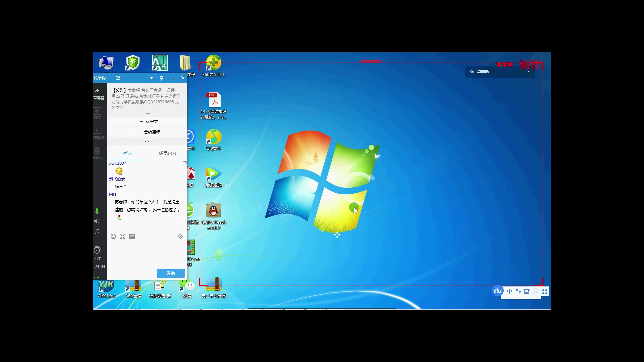Click the Baidu input du logo
This screenshot has width=644, height=362.
(x=498, y=291)
